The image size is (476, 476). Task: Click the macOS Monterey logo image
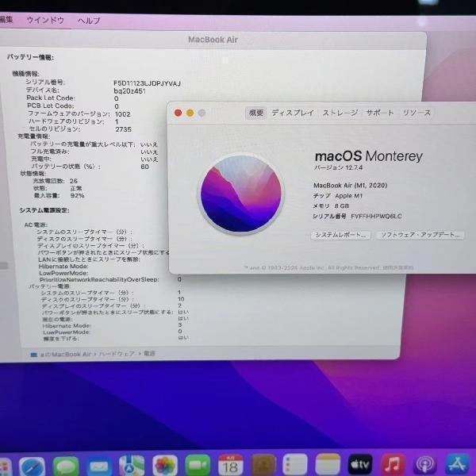pyautogui.click(x=241, y=194)
